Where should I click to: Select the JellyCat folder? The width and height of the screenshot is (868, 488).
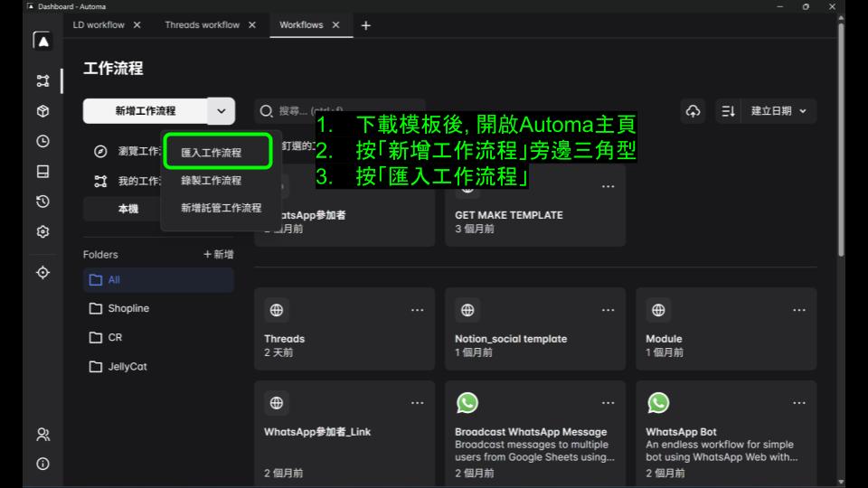(x=158, y=366)
